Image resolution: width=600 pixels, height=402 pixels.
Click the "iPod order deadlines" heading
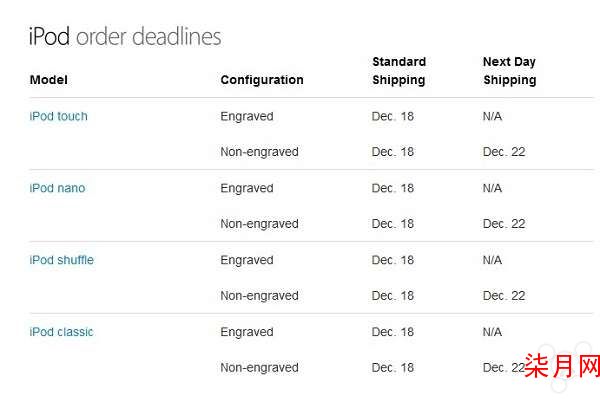point(125,37)
